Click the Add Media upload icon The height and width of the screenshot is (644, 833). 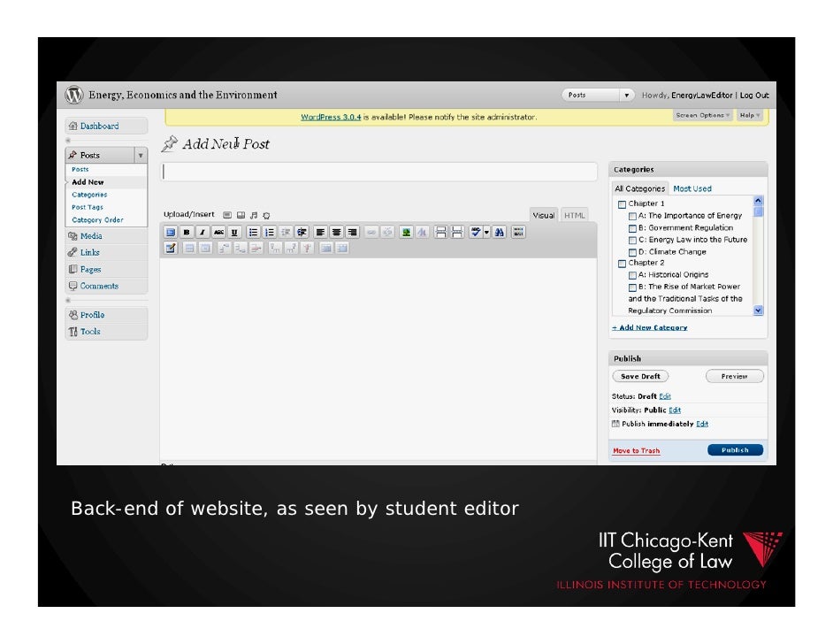[267, 215]
